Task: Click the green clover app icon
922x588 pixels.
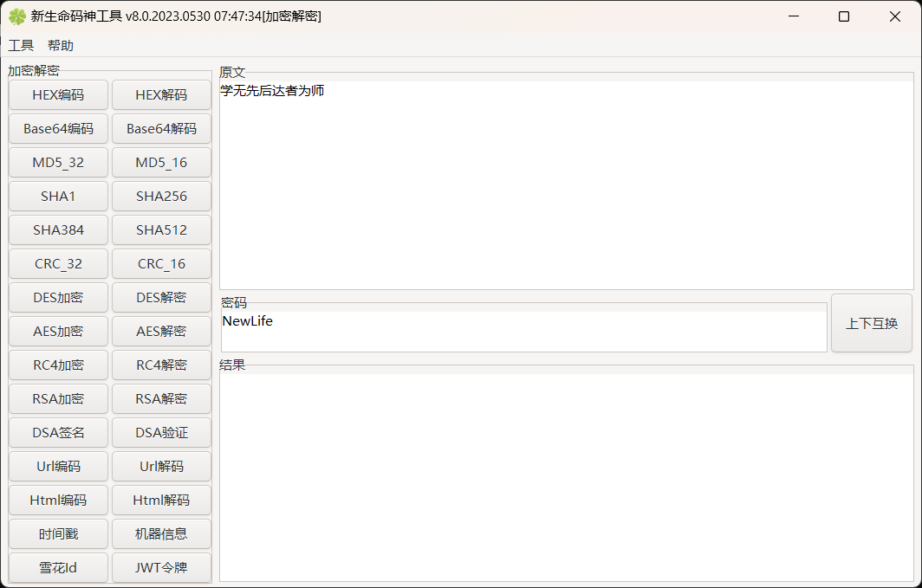Action: 16,16
